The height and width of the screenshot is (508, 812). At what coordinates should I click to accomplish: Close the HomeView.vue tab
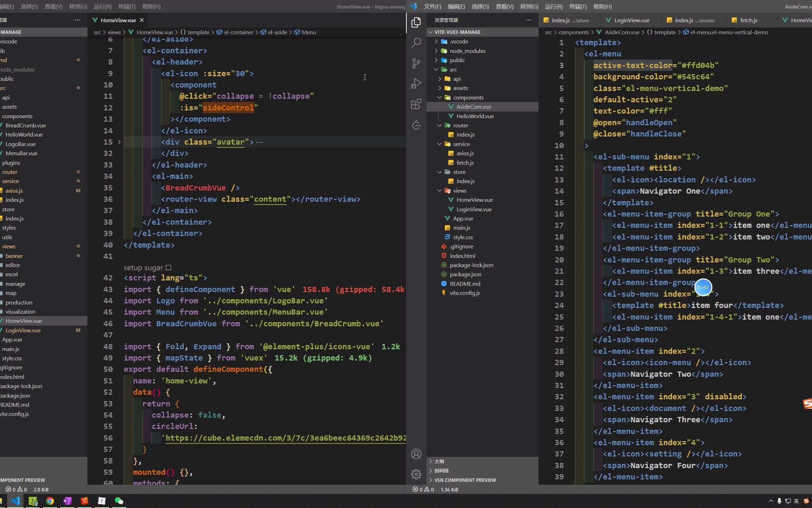(142, 20)
